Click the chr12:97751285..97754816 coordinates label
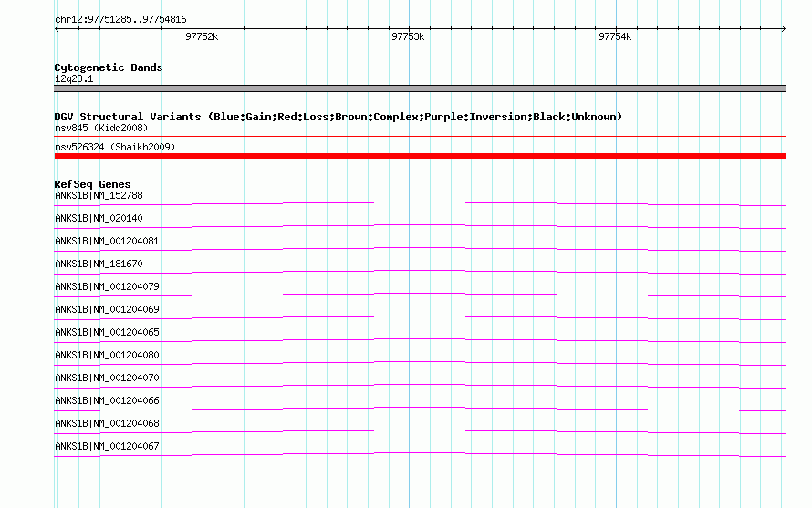 coord(120,19)
